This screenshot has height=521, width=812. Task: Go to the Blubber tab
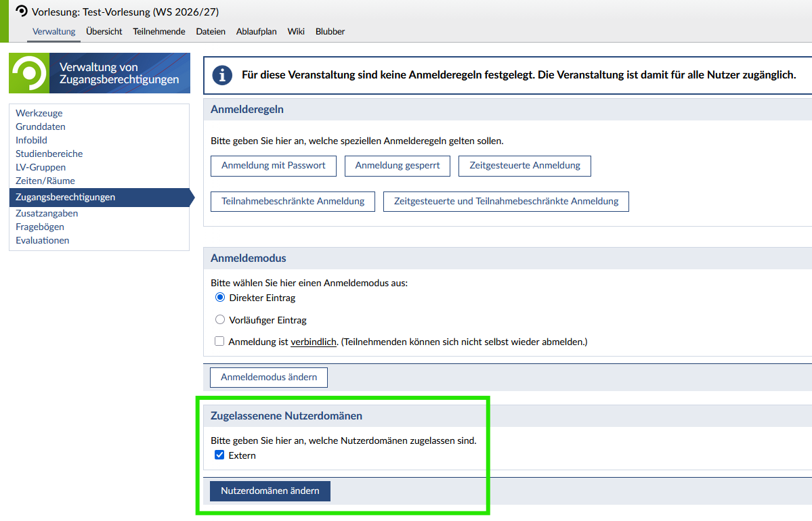pos(330,31)
